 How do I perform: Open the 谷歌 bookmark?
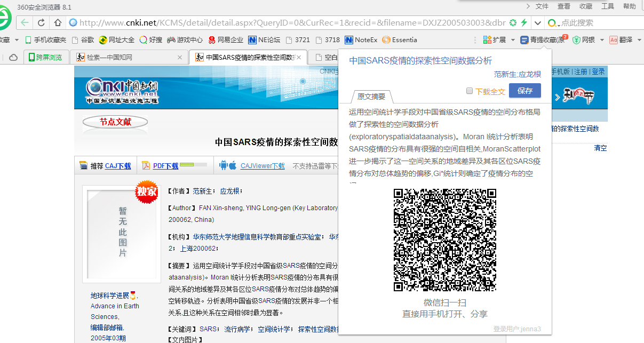click(x=83, y=40)
